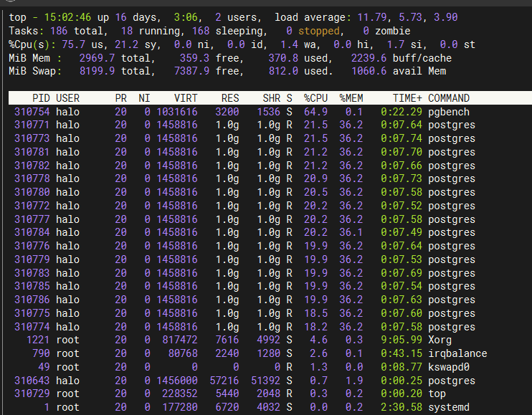Click PID 310776 in process list
532x415 pixels.
[32, 246]
